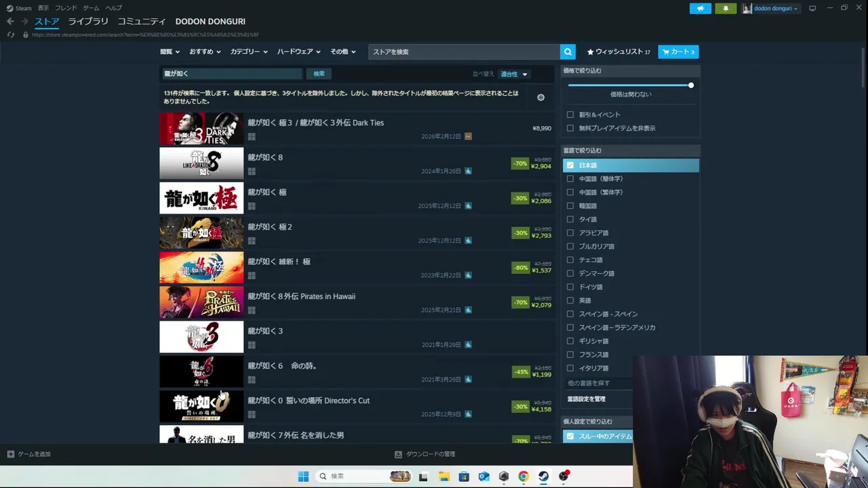Open the Windows Start menu
868x488 pixels.
click(303, 476)
